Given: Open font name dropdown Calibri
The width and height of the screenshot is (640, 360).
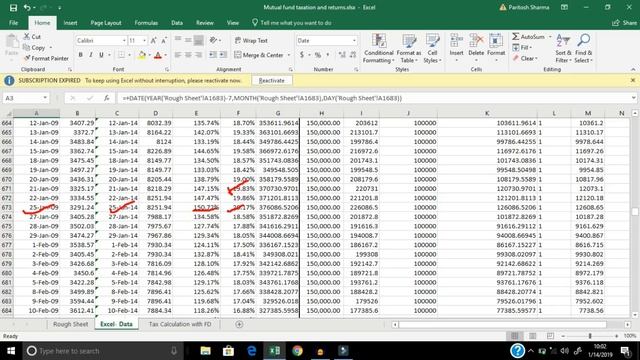Looking at the screenshot, I should (x=124, y=40).
